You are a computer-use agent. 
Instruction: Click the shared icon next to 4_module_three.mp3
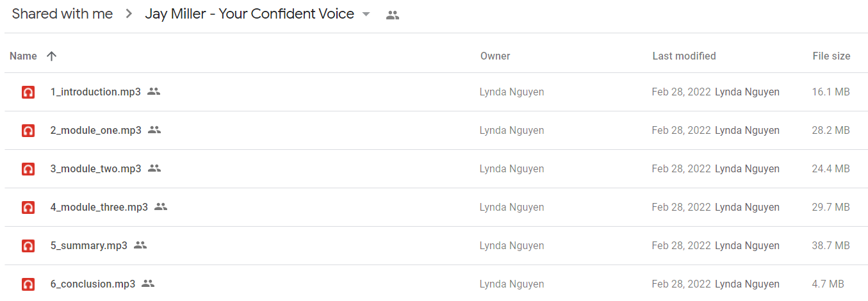click(x=161, y=207)
